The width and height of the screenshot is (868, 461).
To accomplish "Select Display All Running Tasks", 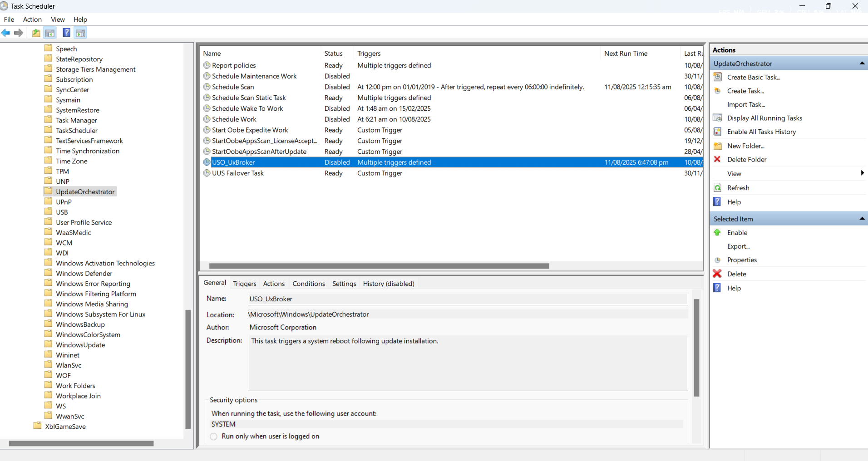I will [764, 118].
